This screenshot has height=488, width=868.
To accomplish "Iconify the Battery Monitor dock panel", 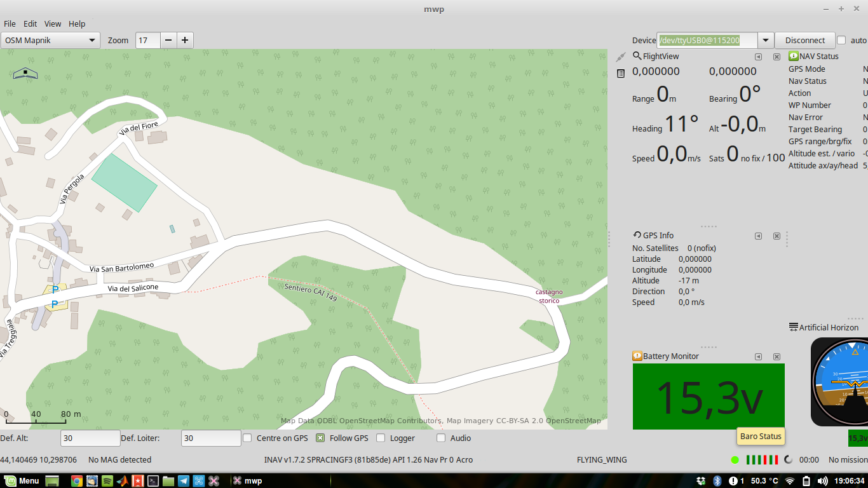I will click(x=758, y=356).
